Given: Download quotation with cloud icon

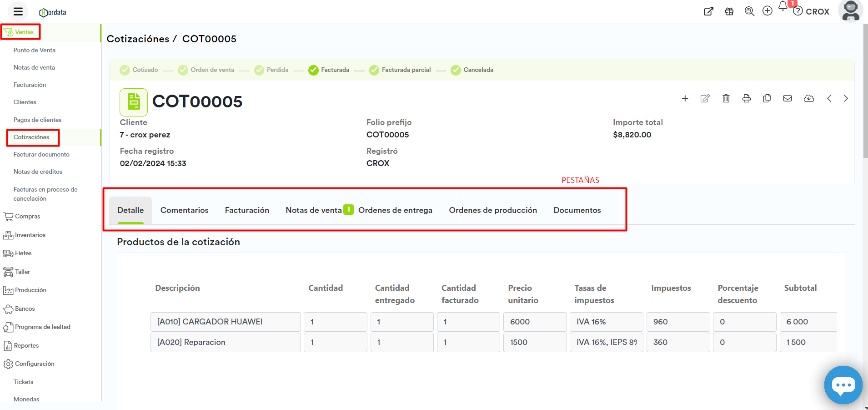Looking at the screenshot, I should coord(808,99).
